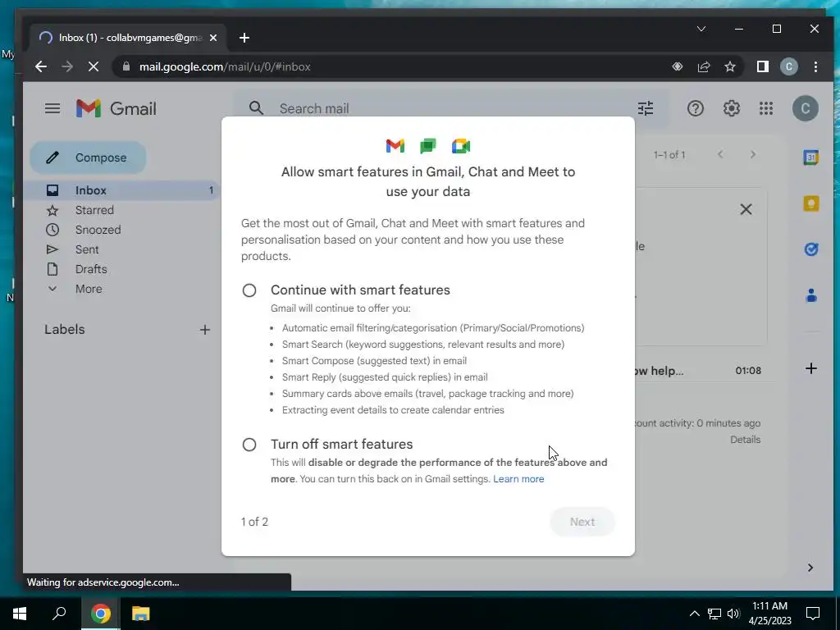View site information lock icon
The width and height of the screenshot is (840, 630).
[x=126, y=66]
